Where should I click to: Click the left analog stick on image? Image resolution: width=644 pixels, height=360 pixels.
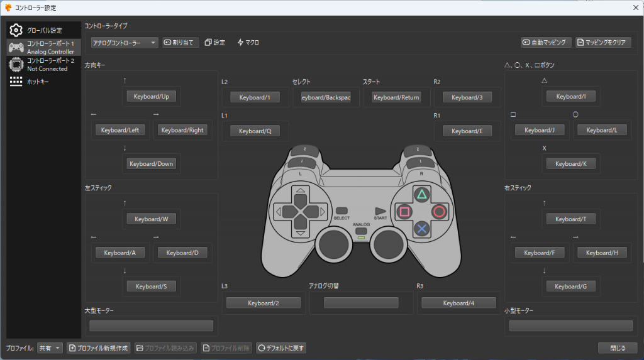click(334, 244)
